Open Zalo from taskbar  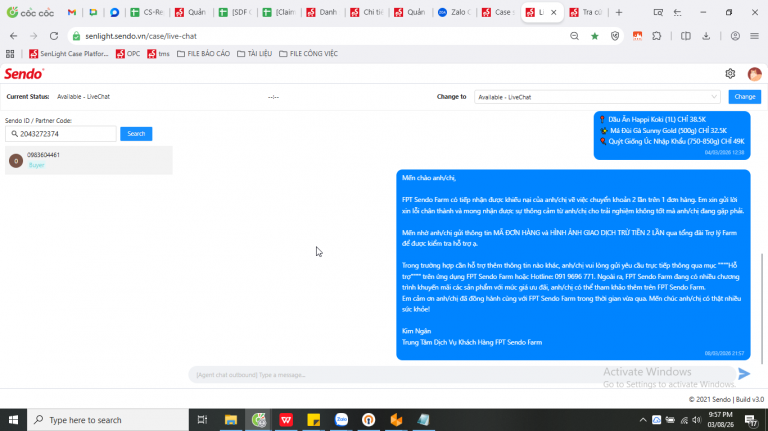coord(341,420)
